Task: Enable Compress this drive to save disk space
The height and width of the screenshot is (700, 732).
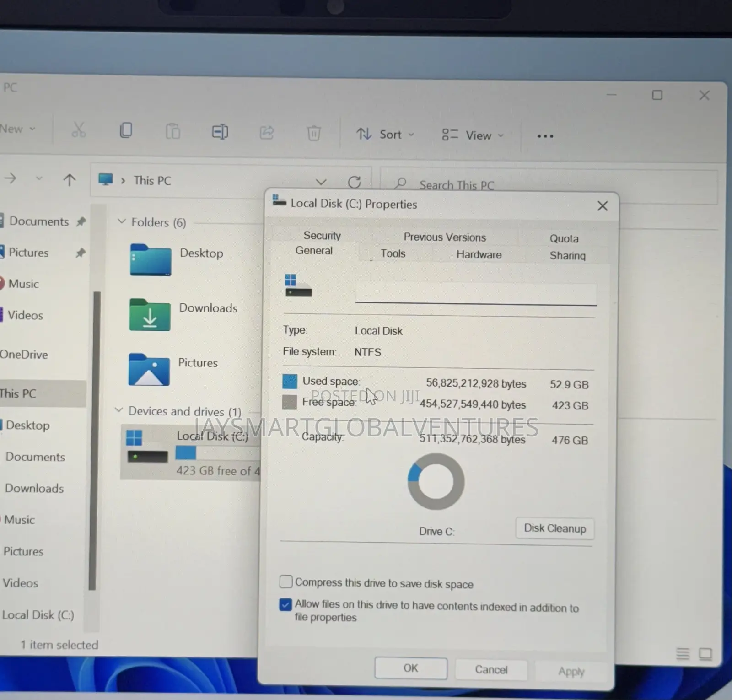Action: 286,582
